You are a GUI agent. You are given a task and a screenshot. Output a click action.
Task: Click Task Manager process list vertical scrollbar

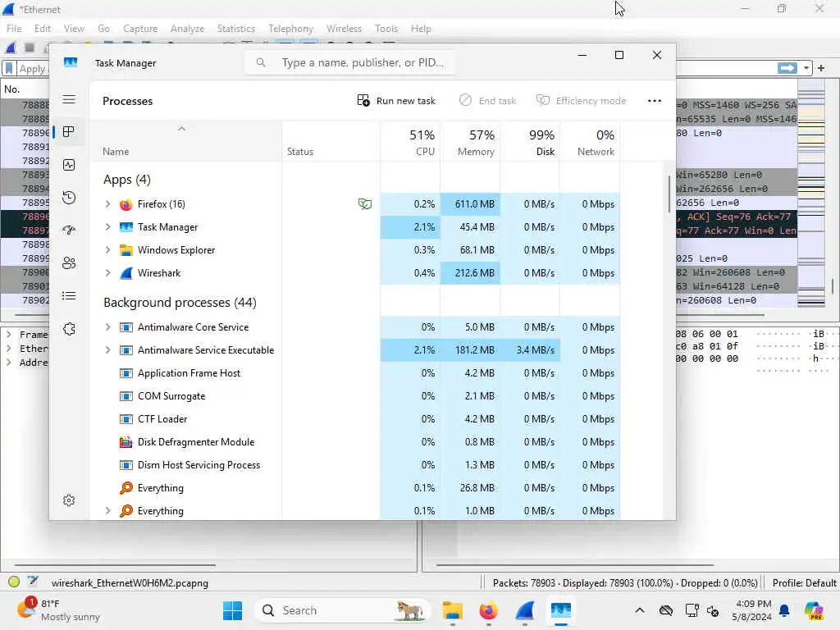pyautogui.click(x=669, y=194)
